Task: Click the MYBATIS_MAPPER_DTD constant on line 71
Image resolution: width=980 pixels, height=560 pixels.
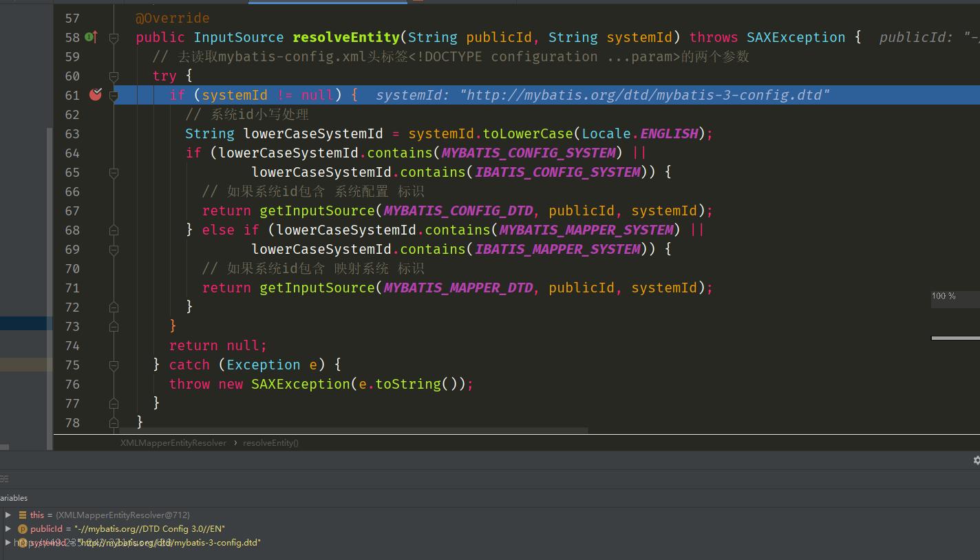Action: pos(458,288)
